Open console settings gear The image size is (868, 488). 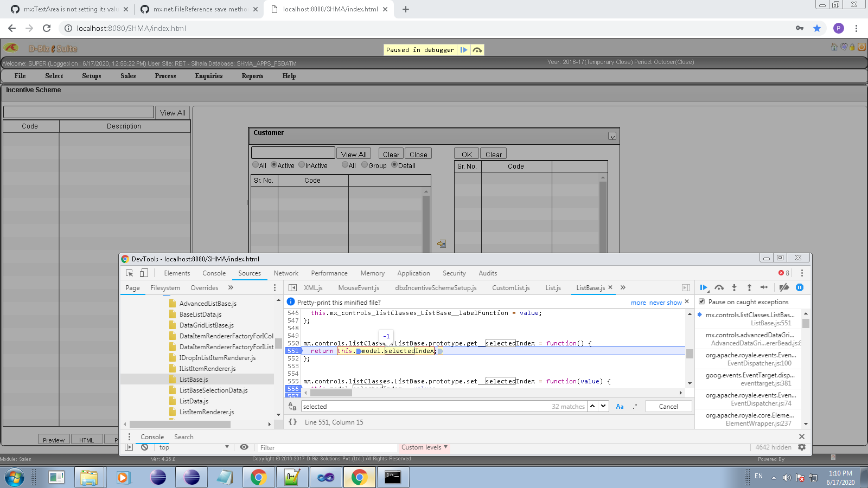pyautogui.click(x=802, y=447)
